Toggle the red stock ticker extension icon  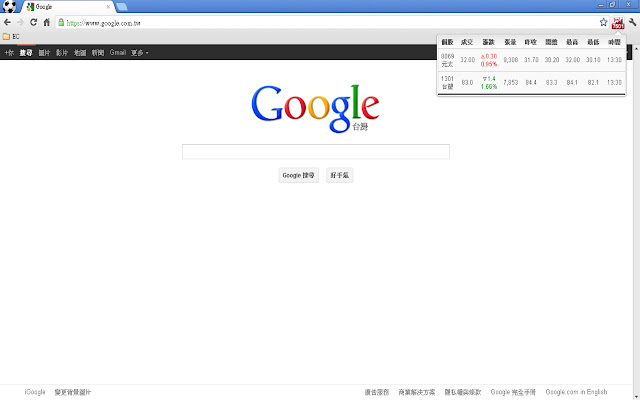[x=618, y=23]
